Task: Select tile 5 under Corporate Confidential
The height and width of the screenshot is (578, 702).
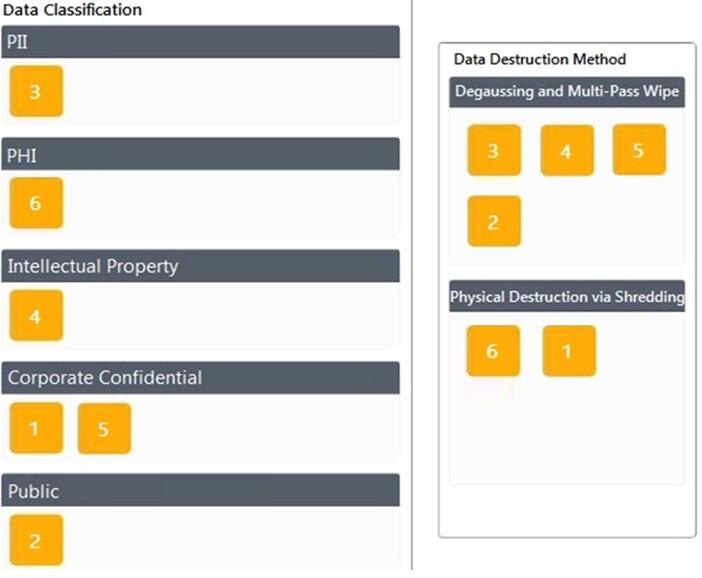Action: 104,428
